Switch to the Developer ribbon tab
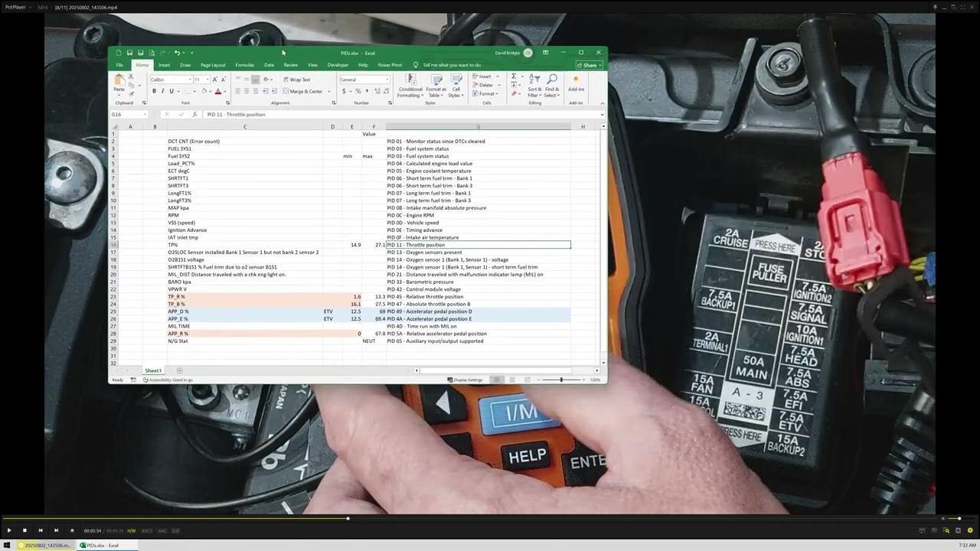980x551 pixels. click(x=338, y=65)
